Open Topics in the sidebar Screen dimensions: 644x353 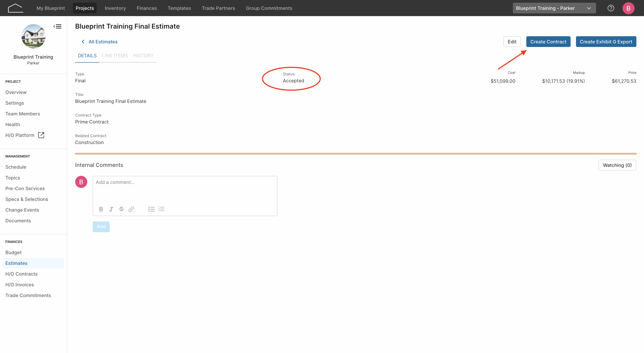click(13, 178)
